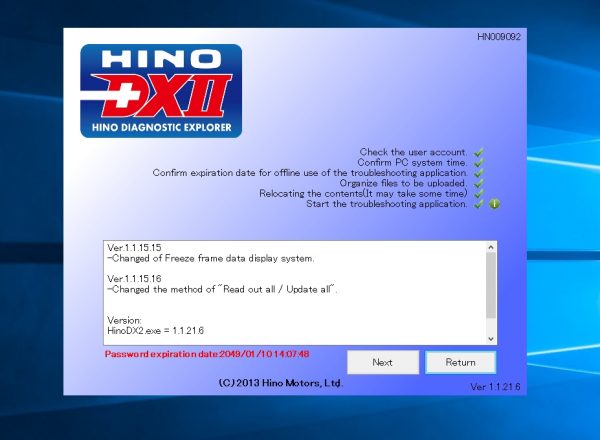
Task: Click the 'Version:' line in release notes
Action: [x=124, y=320]
